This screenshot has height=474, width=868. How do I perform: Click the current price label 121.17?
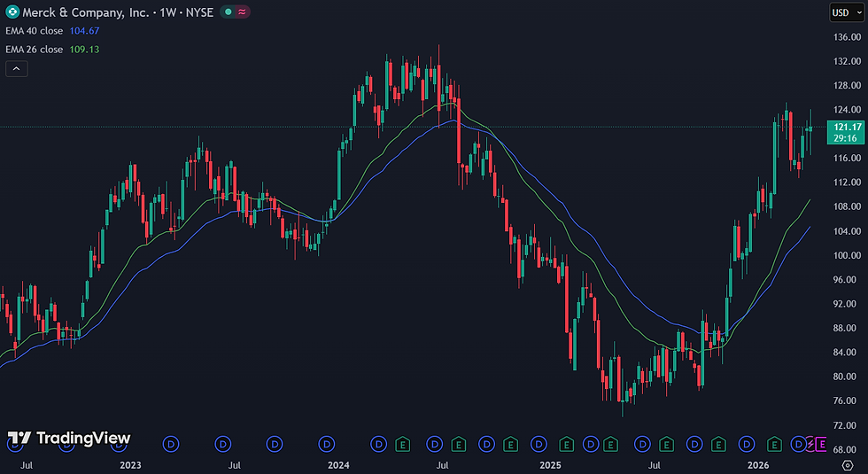tap(848, 127)
